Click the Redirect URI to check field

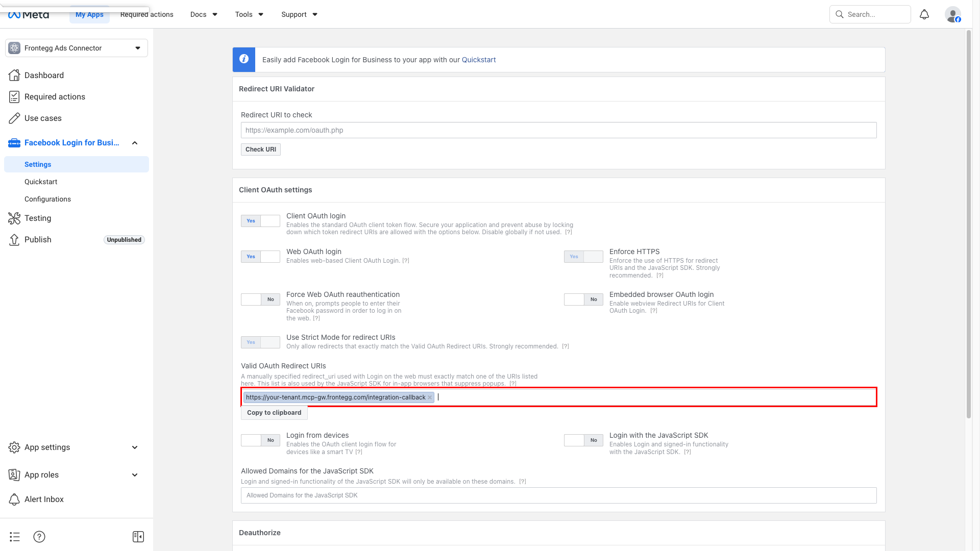coord(559,130)
